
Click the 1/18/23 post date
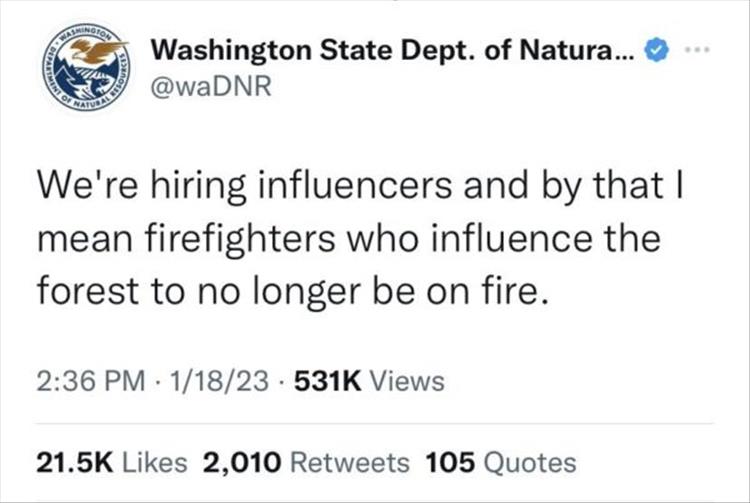click(x=208, y=380)
